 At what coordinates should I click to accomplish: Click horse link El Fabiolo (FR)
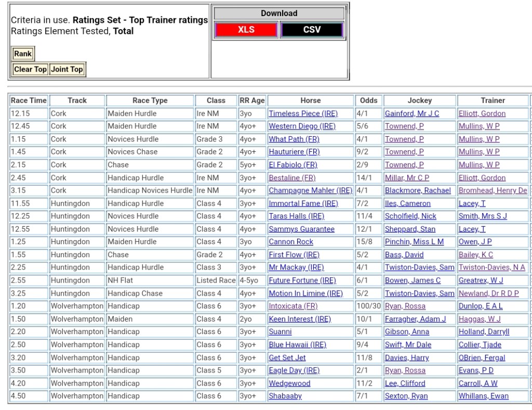[x=292, y=165]
